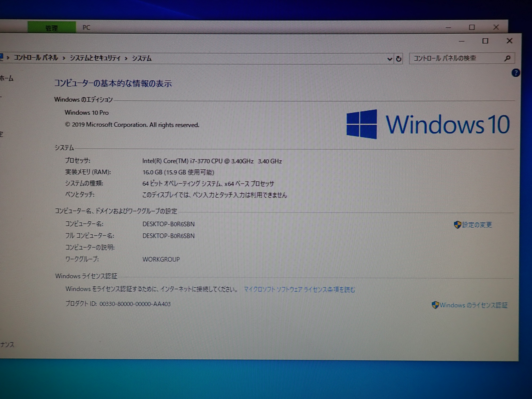Click Windows 10 Pro edition text
Screen dimensions: 532x399
click(x=87, y=113)
